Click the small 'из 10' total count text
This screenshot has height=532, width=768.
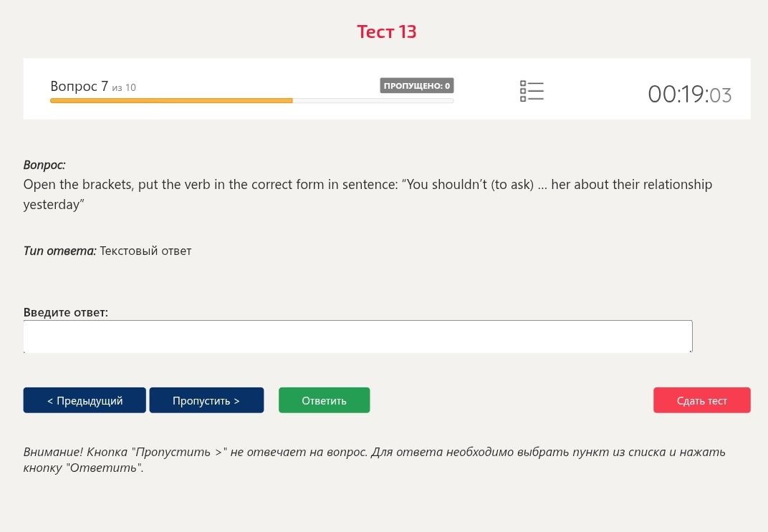[124, 87]
